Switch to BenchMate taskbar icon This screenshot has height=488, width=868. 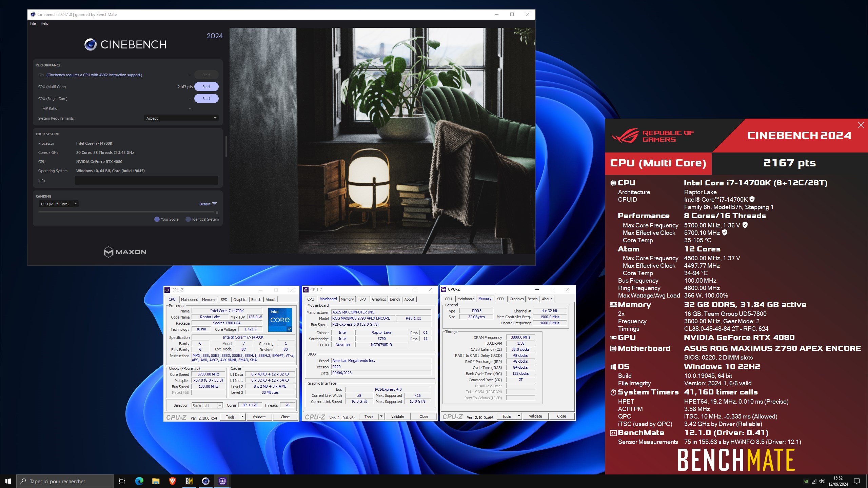click(189, 481)
